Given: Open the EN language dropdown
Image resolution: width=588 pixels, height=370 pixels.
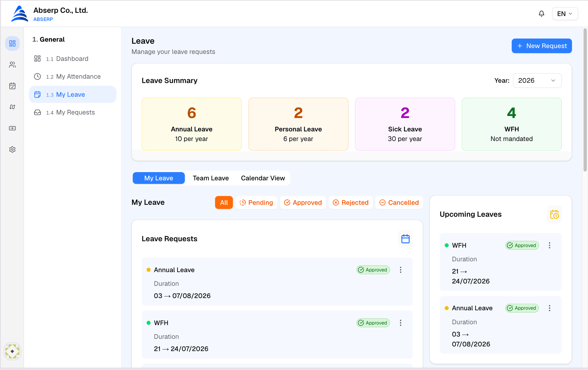Looking at the screenshot, I should pos(565,14).
